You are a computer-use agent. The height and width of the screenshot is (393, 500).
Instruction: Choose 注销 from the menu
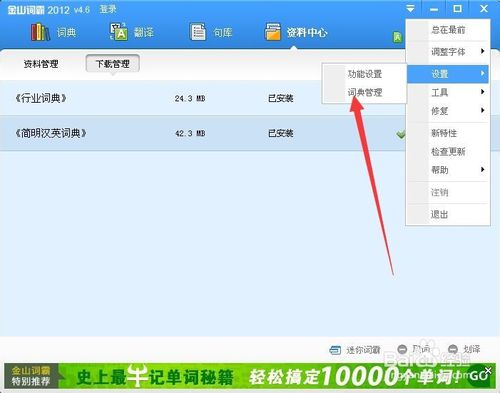click(448, 192)
